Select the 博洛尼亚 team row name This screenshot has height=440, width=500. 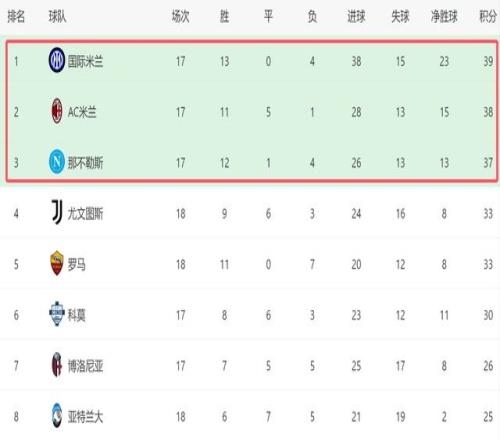click(x=85, y=366)
